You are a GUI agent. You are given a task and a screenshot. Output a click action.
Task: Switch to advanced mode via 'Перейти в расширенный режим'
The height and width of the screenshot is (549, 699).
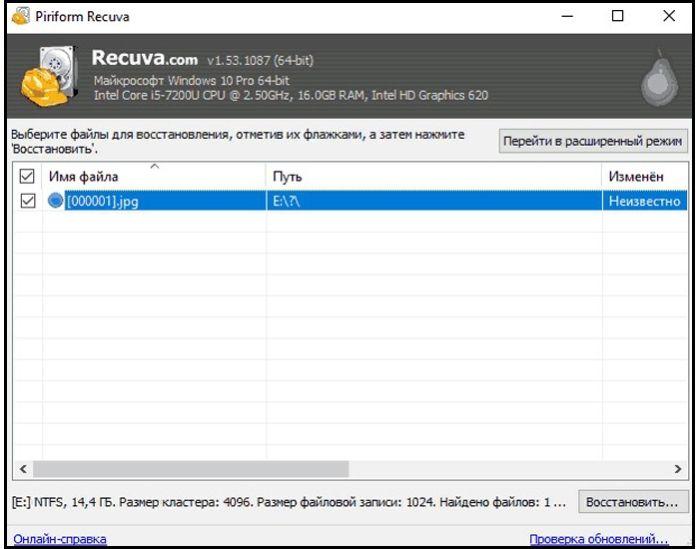[x=593, y=141]
